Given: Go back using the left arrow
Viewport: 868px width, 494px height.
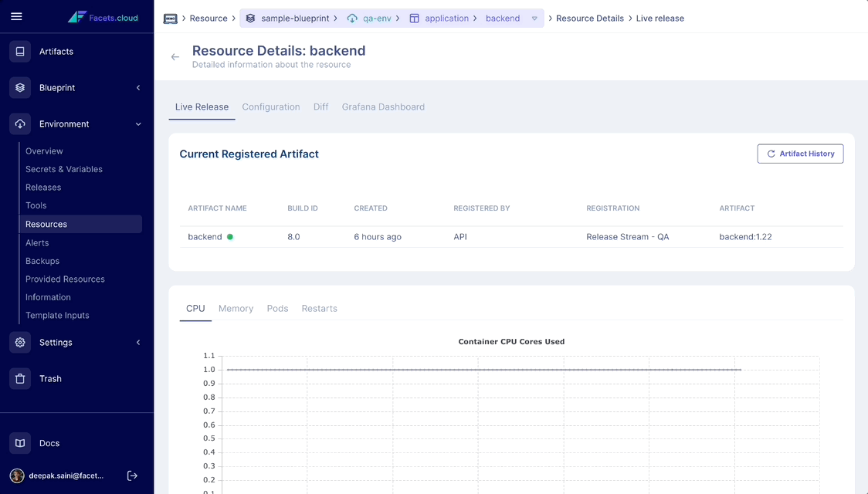Looking at the screenshot, I should (175, 57).
